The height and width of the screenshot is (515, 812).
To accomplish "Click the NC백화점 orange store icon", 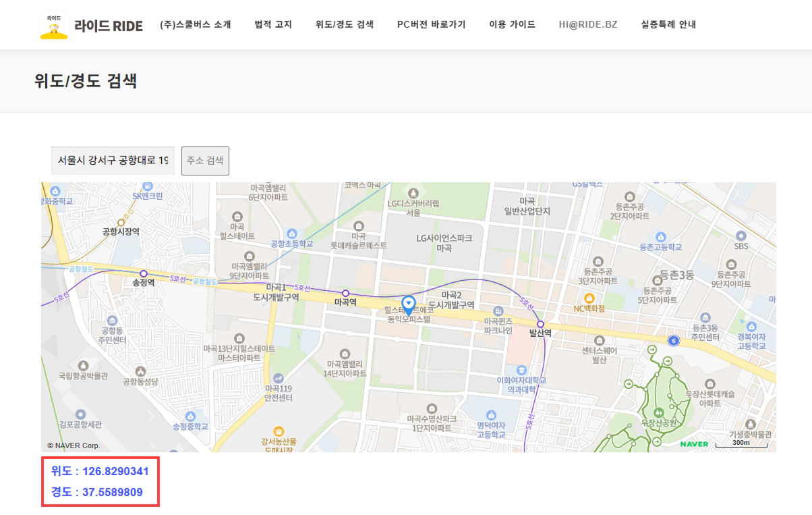I will 589,298.
